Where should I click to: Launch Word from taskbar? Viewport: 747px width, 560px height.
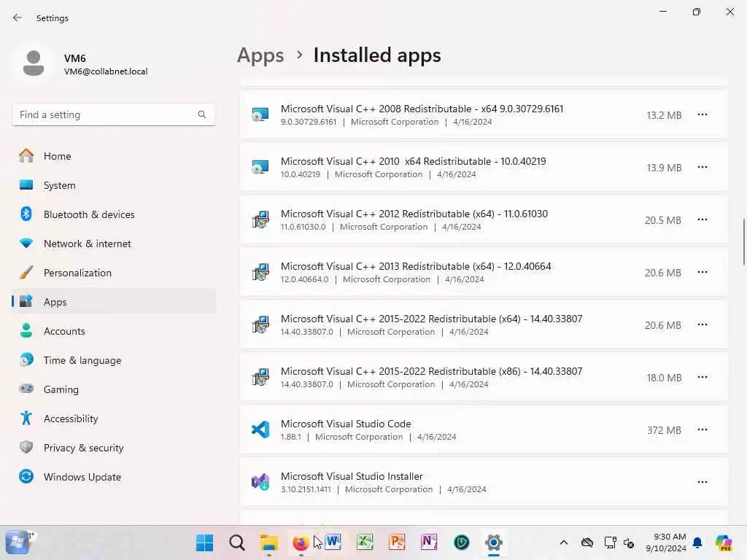(333, 542)
